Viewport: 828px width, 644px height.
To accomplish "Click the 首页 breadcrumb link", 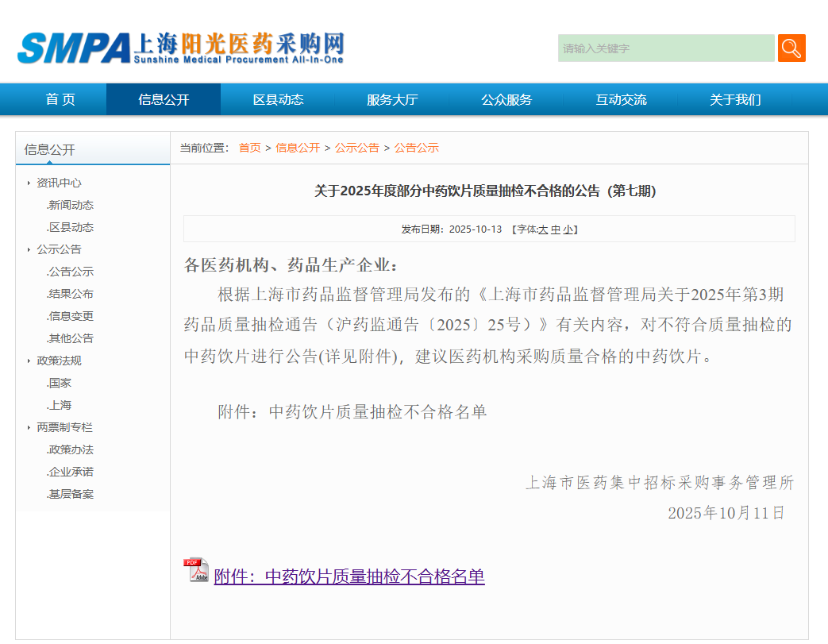I will [249, 148].
